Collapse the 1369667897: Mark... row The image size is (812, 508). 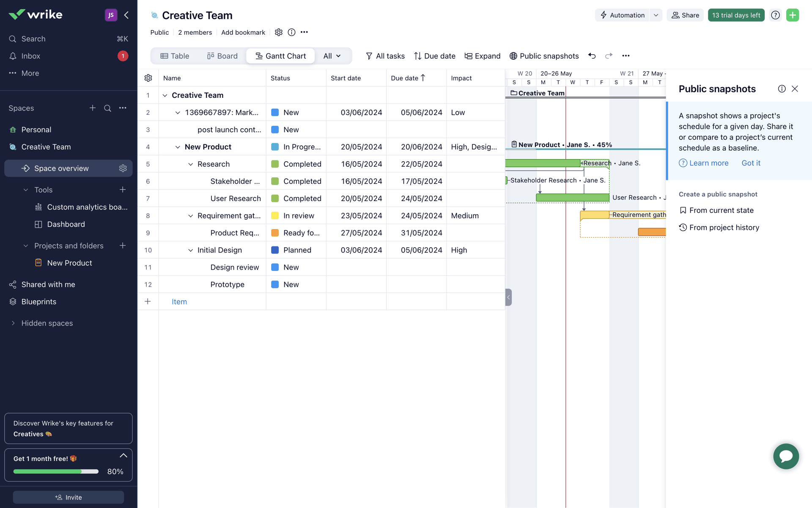tap(178, 113)
